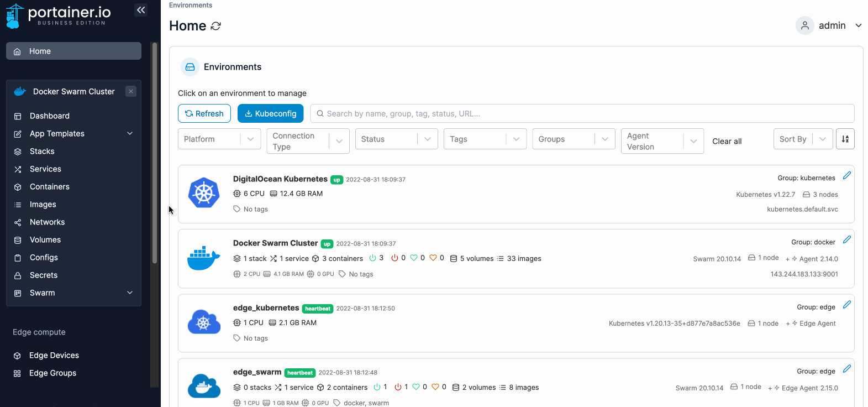Click the DigitalOcean Kubernetes helm logo
Image resolution: width=868 pixels, height=407 pixels.
(x=204, y=193)
